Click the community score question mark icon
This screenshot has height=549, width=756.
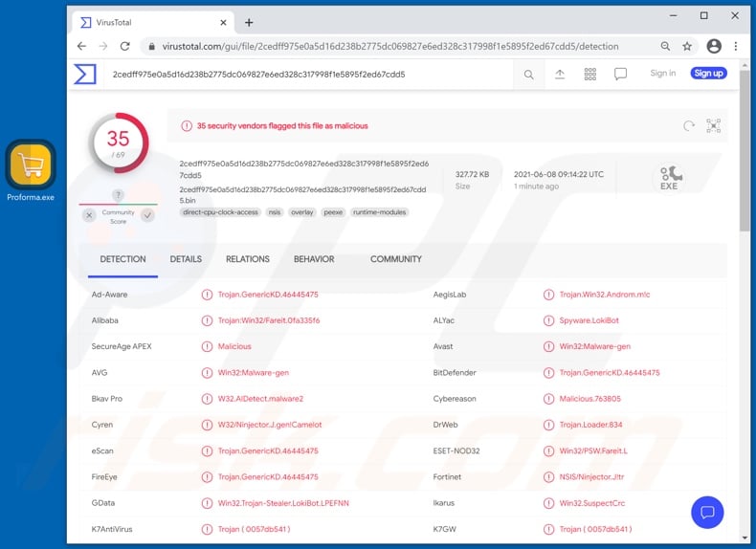click(118, 195)
